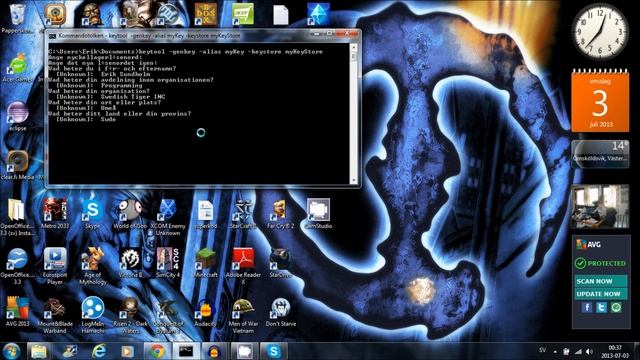Launch Skype from the desktop icon

pyautogui.click(x=93, y=213)
